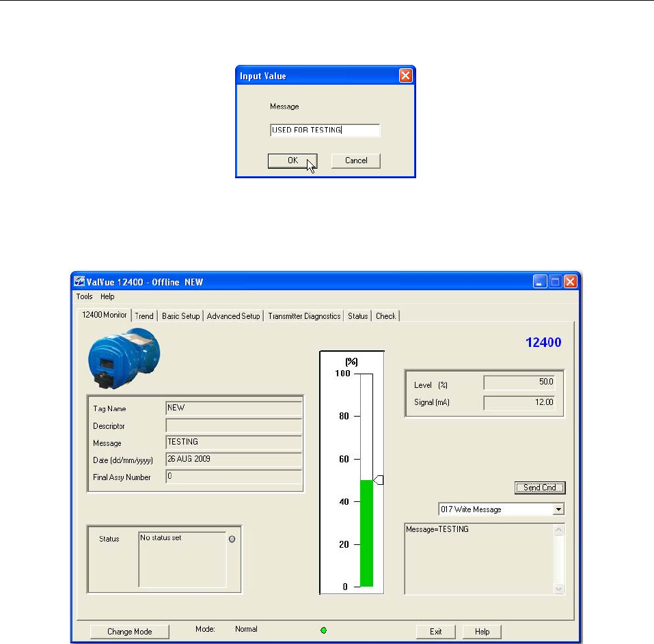Close the Input Value dialog
Viewport: 654px width, 644px height.
click(405, 75)
